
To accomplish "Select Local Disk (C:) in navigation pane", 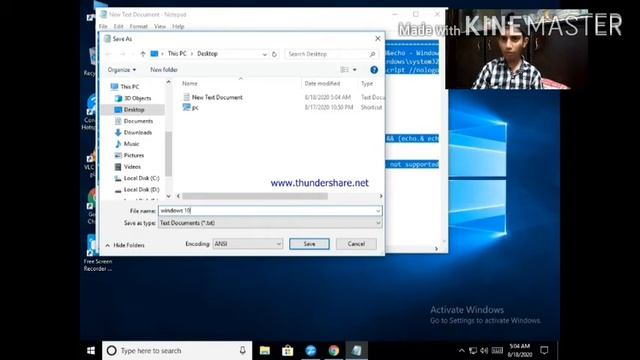I will tap(137, 178).
